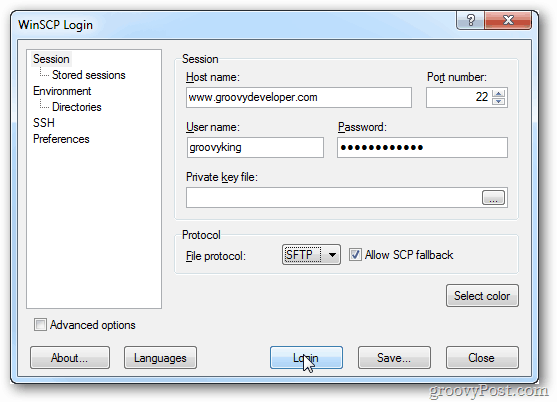Toggle Allow SCP fallback checkbox
Image resolution: width=557 pixels, height=402 pixels.
[x=355, y=255]
